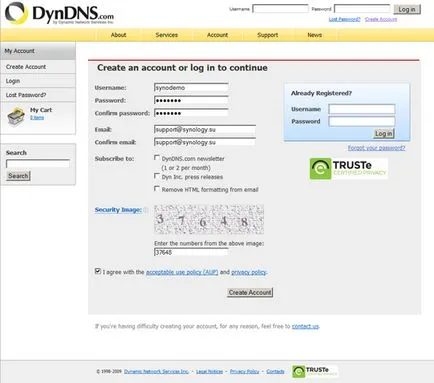Open the Privacy Policy footer link
The height and width of the screenshot is (383, 434).
[x=244, y=371]
